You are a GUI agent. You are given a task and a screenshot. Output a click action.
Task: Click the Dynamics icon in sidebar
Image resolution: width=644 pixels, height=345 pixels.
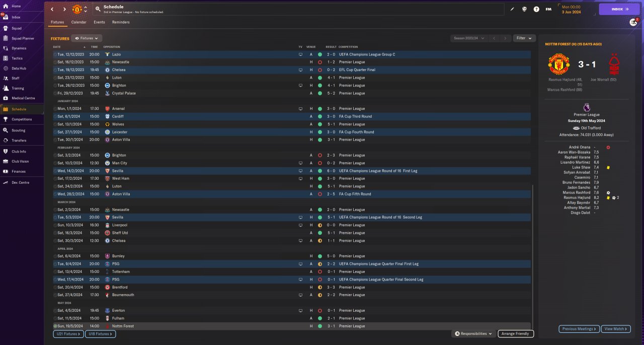coord(5,48)
